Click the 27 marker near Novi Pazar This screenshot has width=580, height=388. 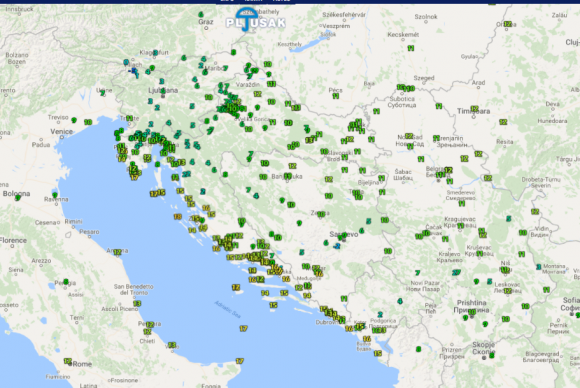click(456, 273)
